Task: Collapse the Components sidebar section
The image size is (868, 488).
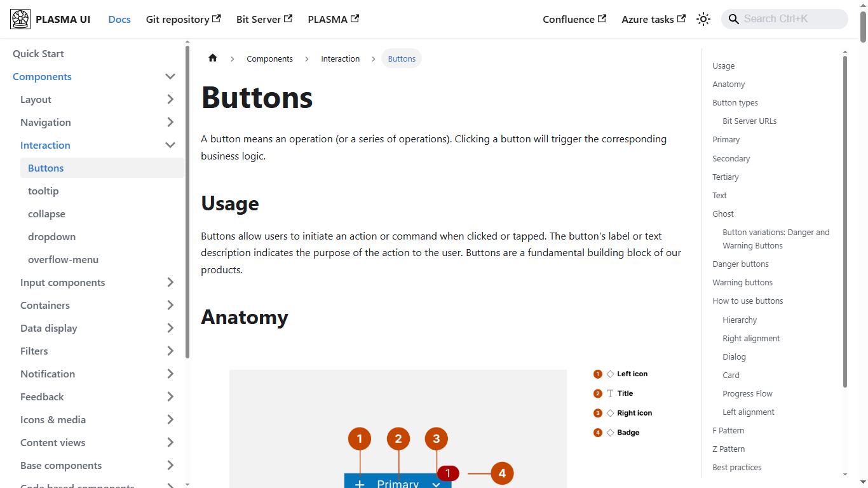Action: tap(170, 76)
